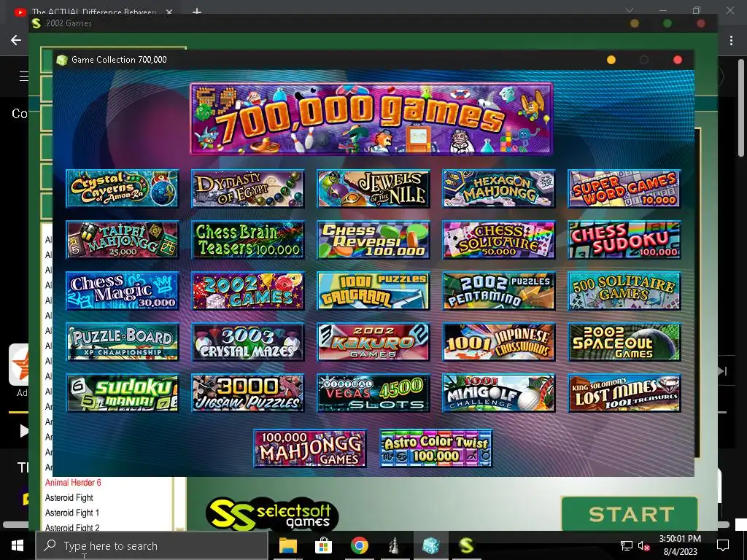Image resolution: width=747 pixels, height=560 pixels.
Task: Click browser page vertical scrollbar
Action: pyautogui.click(x=741, y=109)
